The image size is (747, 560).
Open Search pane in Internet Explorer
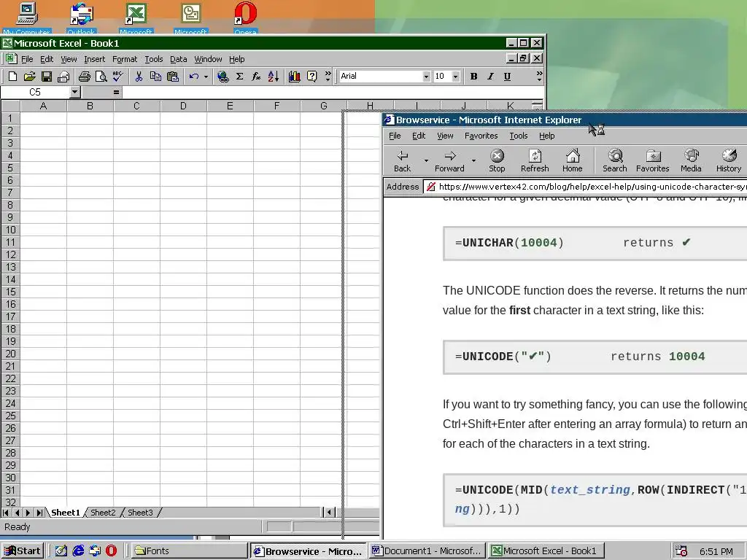(x=614, y=161)
